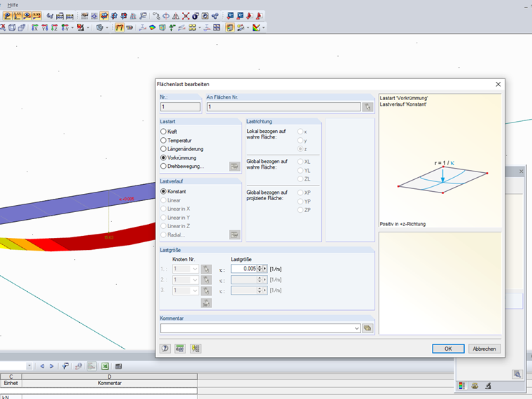Screen dimensions: 532x399
Task: Close the Flächenlast bearbeiten dialog
Action: tap(498, 84)
